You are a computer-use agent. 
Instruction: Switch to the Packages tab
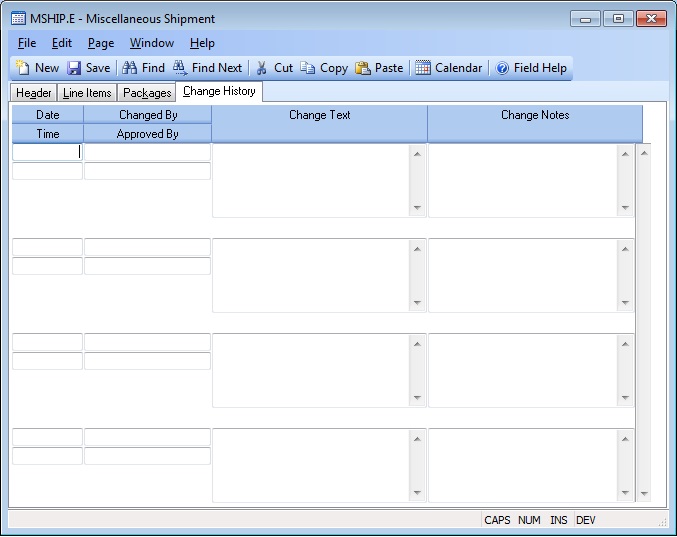pyautogui.click(x=147, y=93)
